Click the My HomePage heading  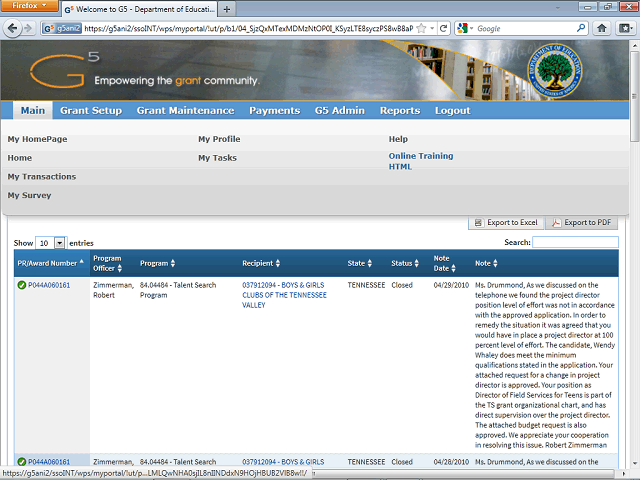pyautogui.click(x=38, y=139)
